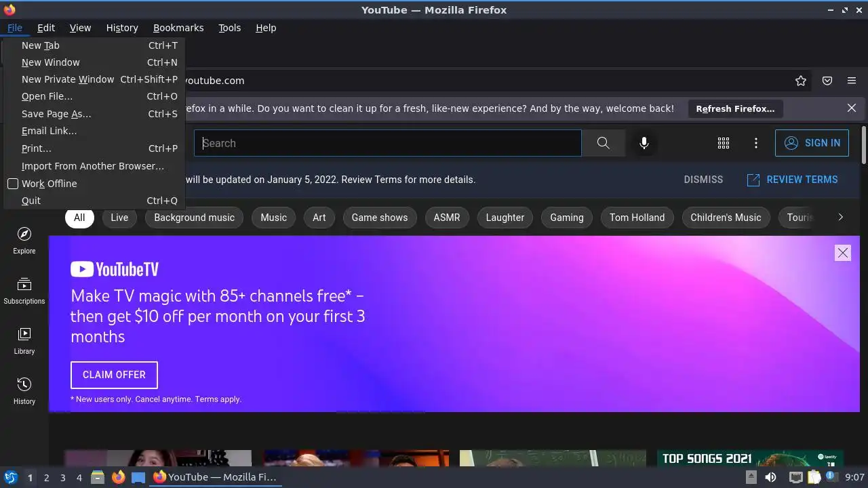The image size is (868, 488).
Task: Dismiss the Refresh Firefox notification bar
Action: 852,108
